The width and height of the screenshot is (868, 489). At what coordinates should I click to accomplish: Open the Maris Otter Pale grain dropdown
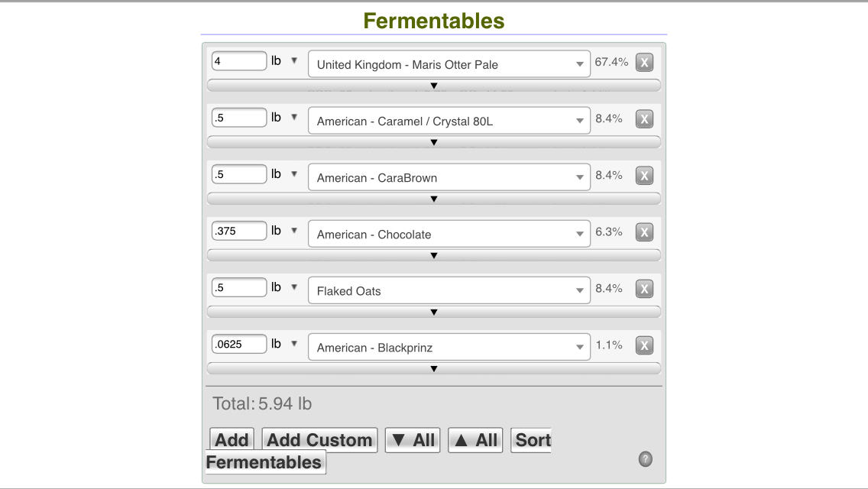[x=449, y=64]
